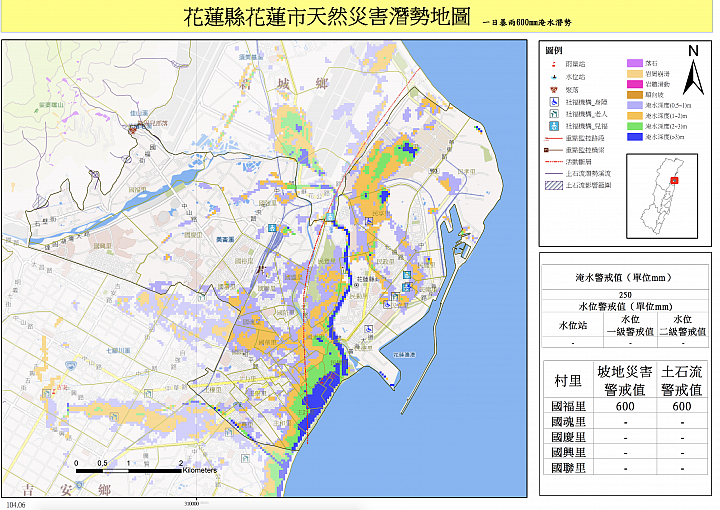This screenshot has width=720, height=510.
Task: Select the rockfall (落石) pink color swatch
Action: 633,63
